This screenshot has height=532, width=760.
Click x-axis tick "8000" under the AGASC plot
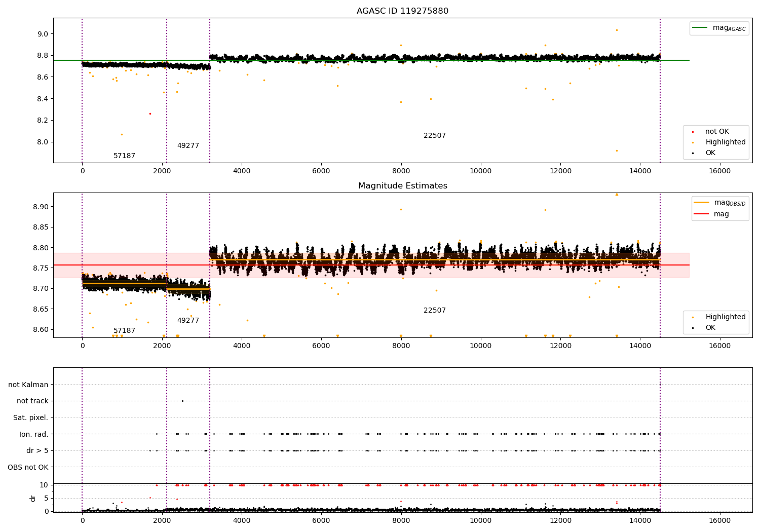click(401, 171)
